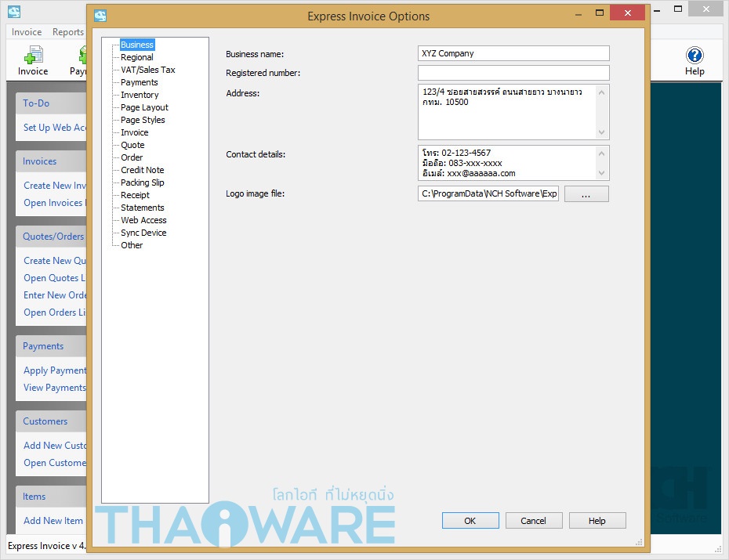The height and width of the screenshot is (560, 729).
Task: Open Packing Slip options
Action: pyautogui.click(x=142, y=182)
